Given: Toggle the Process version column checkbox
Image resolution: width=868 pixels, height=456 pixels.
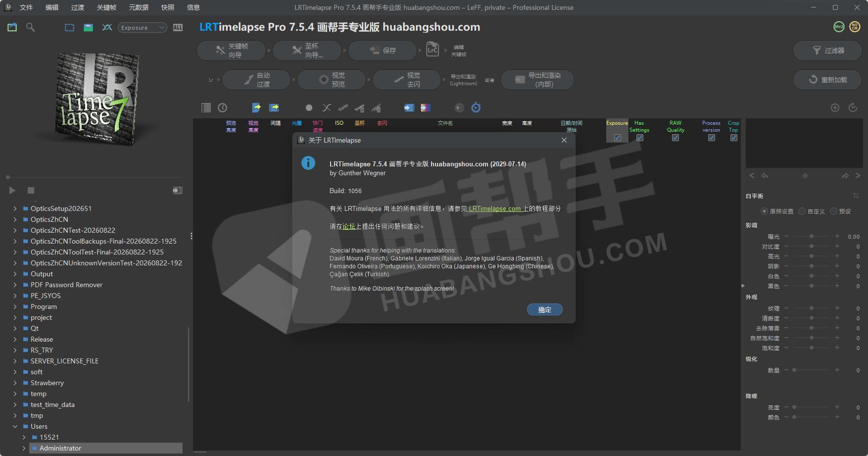Looking at the screenshot, I should [x=711, y=138].
